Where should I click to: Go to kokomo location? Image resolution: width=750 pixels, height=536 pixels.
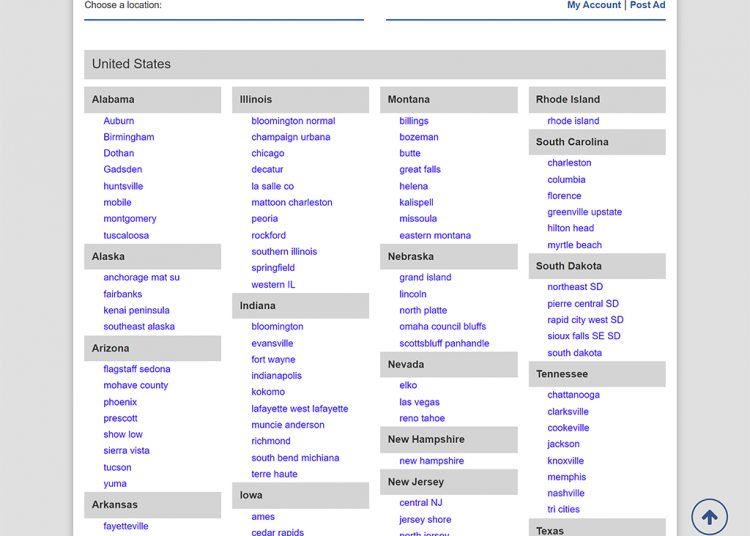pos(268,393)
